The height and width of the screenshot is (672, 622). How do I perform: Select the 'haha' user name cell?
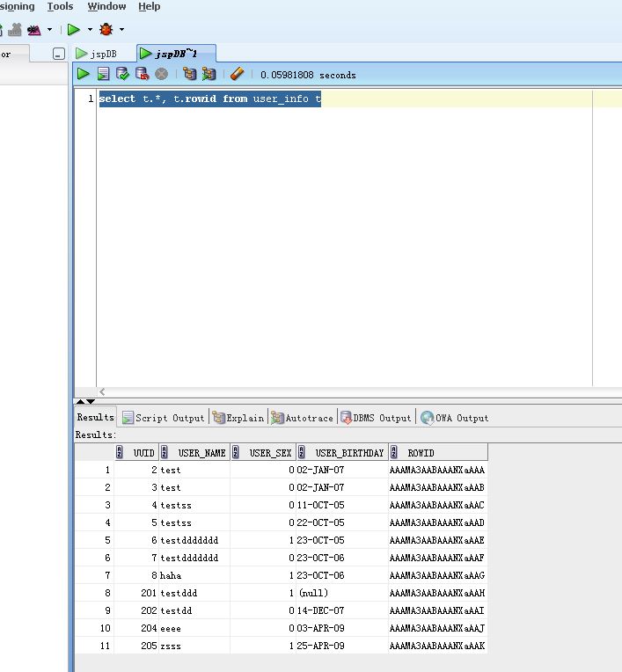[194, 575]
